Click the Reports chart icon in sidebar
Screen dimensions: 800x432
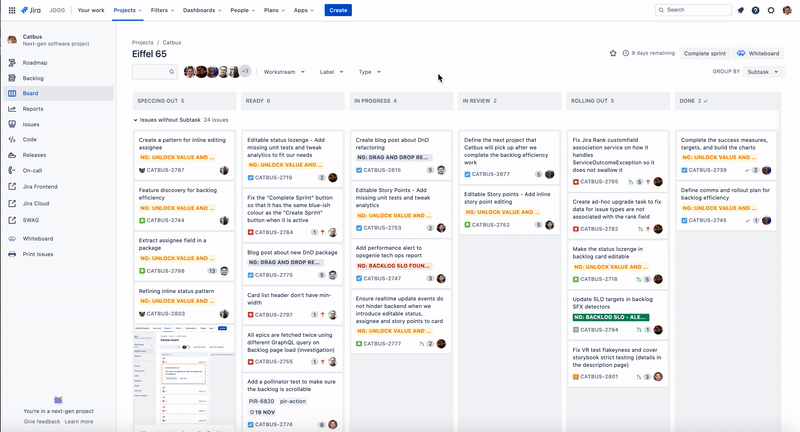tap(12, 109)
